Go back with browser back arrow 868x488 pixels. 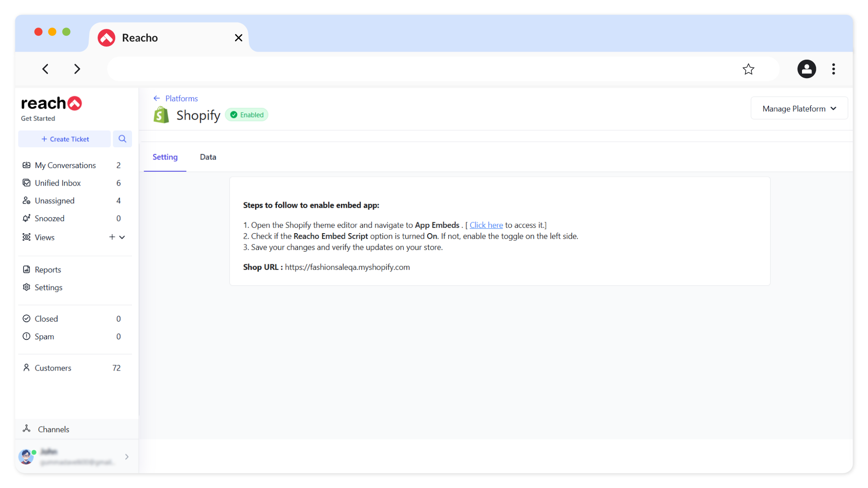click(x=45, y=69)
